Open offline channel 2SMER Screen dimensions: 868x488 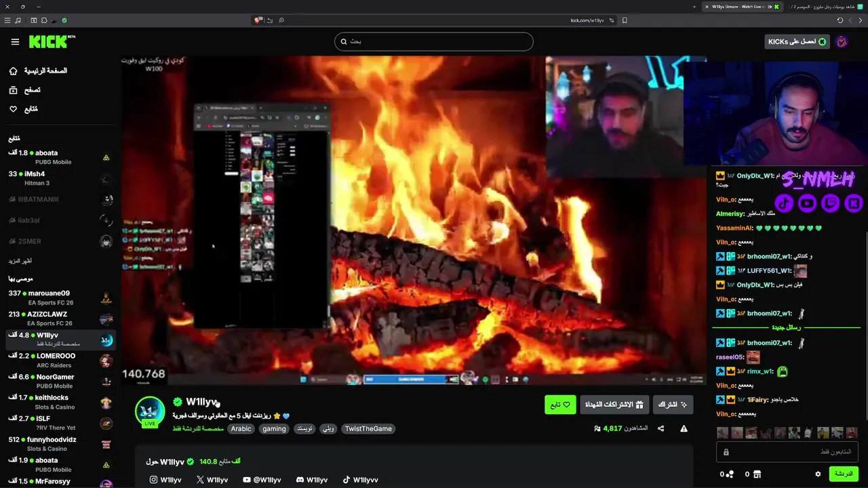point(60,241)
